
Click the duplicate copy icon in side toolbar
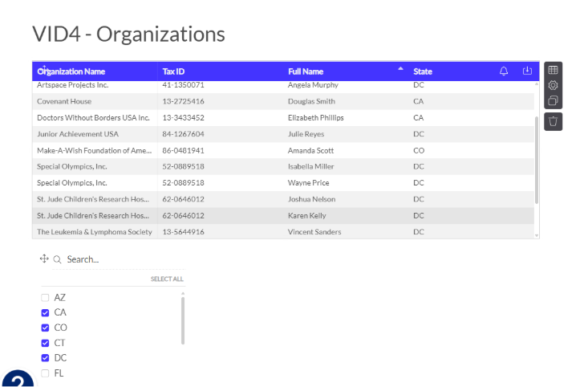554,100
